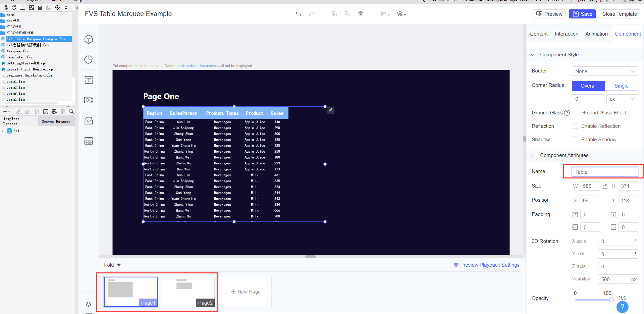The image size is (644, 314).
Task: Collapse the Component Style section
Action: point(532,54)
